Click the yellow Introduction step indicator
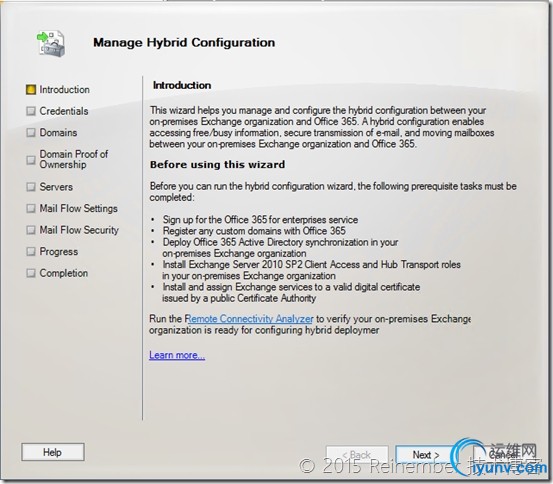The image size is (553, 484). pyautogui.click(x=31, y=90)
